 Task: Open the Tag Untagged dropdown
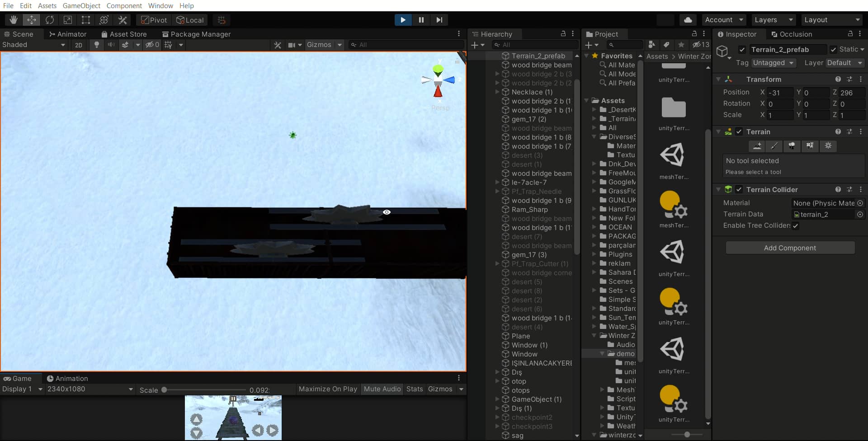pos(773,63)
